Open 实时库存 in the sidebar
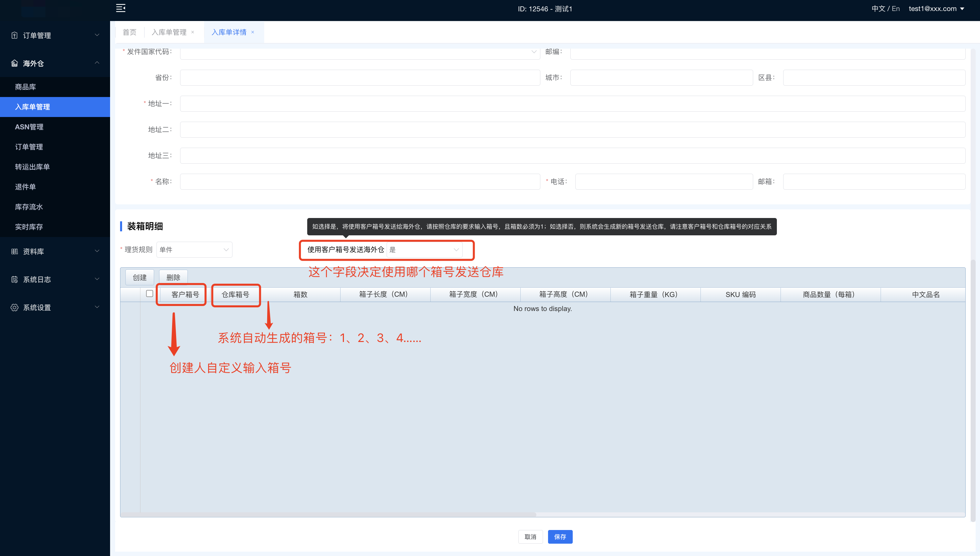Screen dimensions: 980x556 point(55,227)
